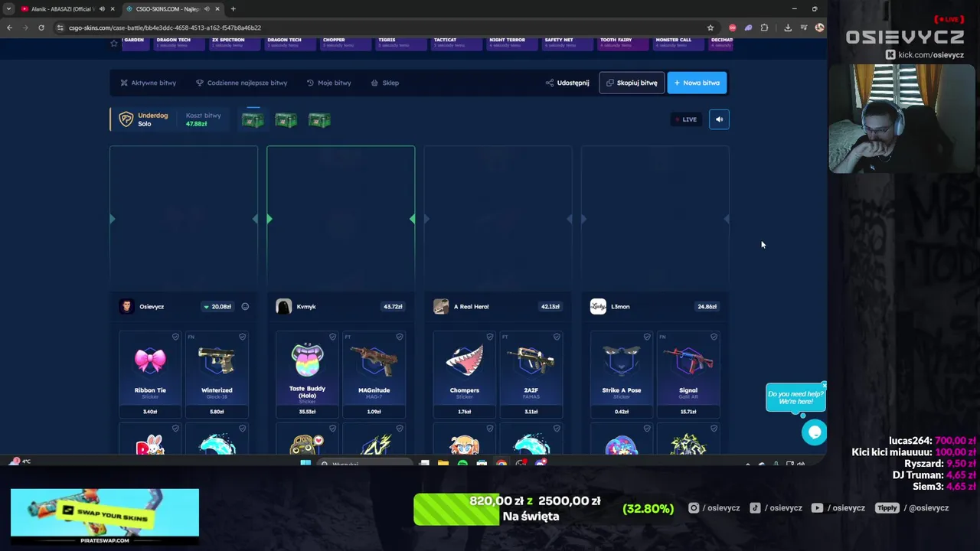980x551 pixels.
Task: Mute the case battle sound
Action: tap(719, 119)
